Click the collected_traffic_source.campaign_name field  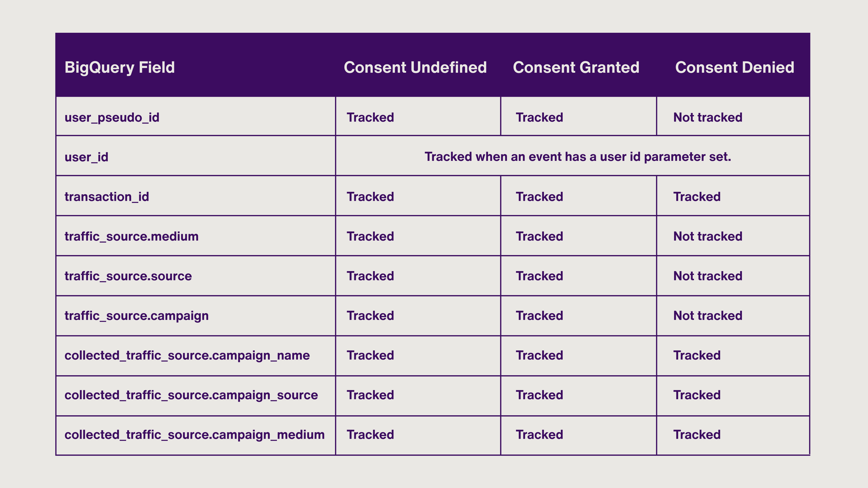point(187,356)
